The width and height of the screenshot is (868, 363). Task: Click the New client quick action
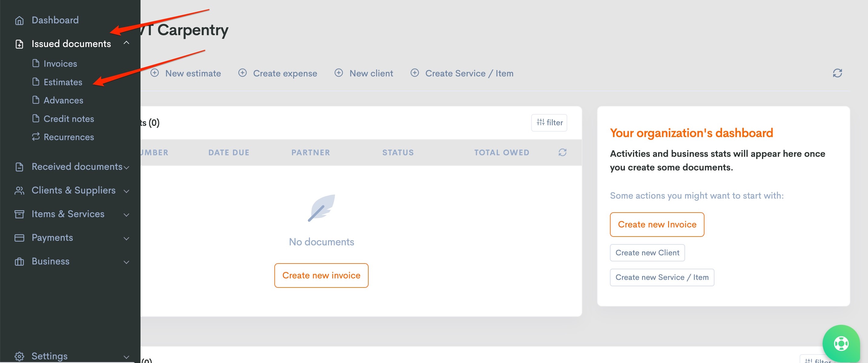point(371,73)
